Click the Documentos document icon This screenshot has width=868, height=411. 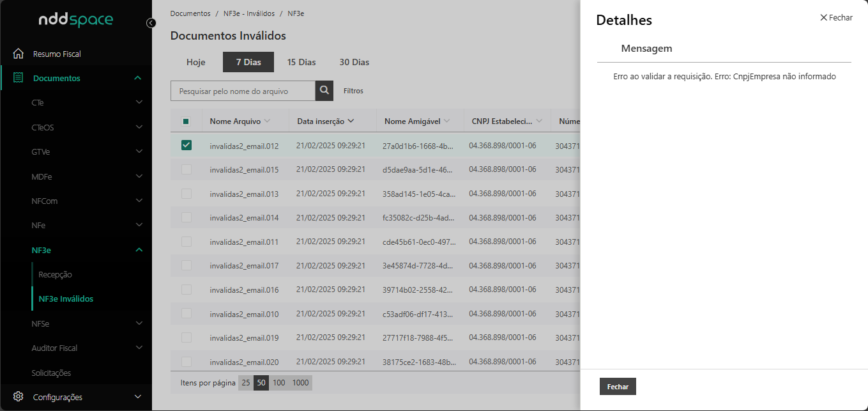pos(19,78)
